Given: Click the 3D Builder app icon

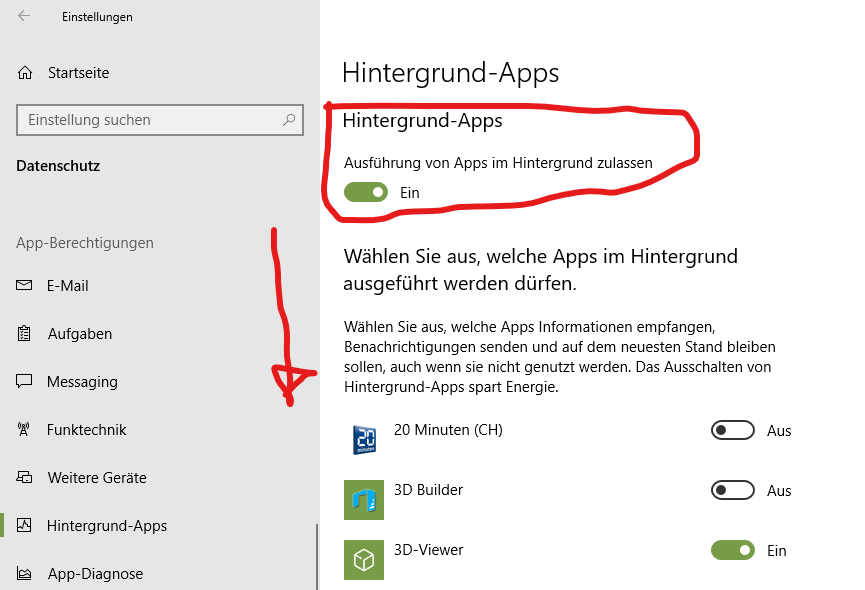Looking at the screenshot, I should (x=364, y=500).
